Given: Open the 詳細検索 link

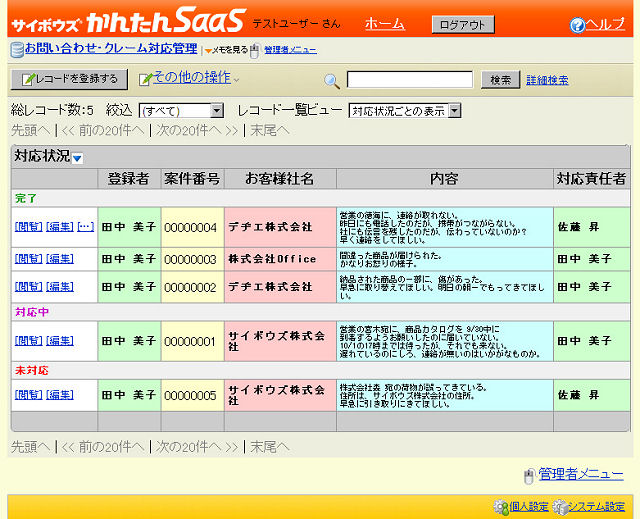Looking at the screenshot, I should pyautogui.click(x=547, y=80).
